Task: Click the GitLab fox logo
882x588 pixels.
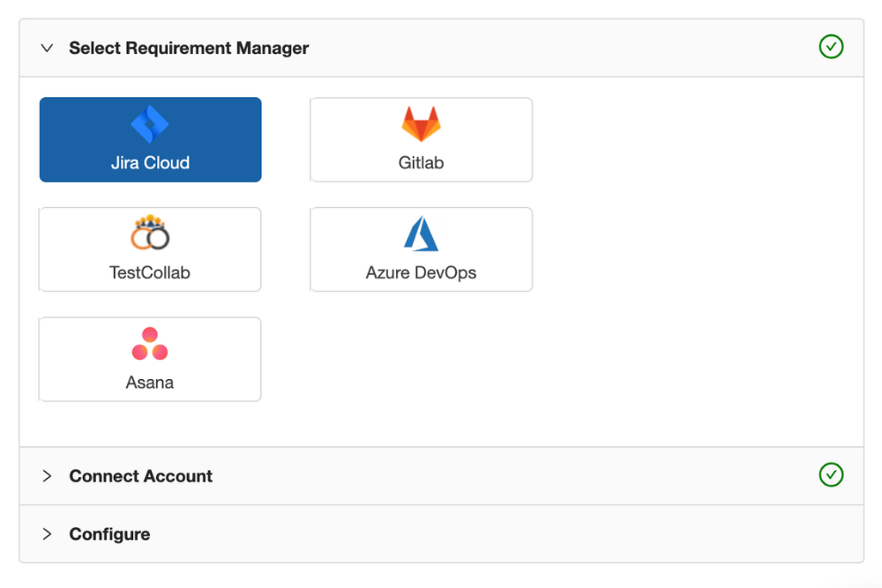Action: (x=421, y=123)
